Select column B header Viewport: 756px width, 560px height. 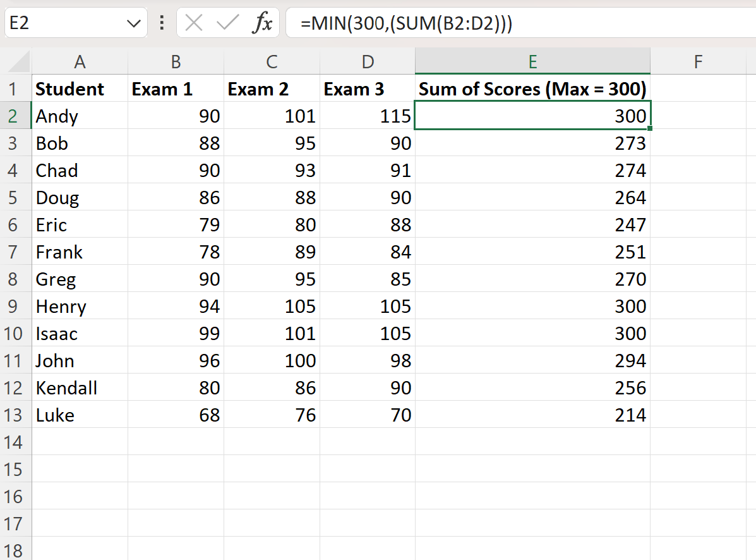tap(176, 62)
